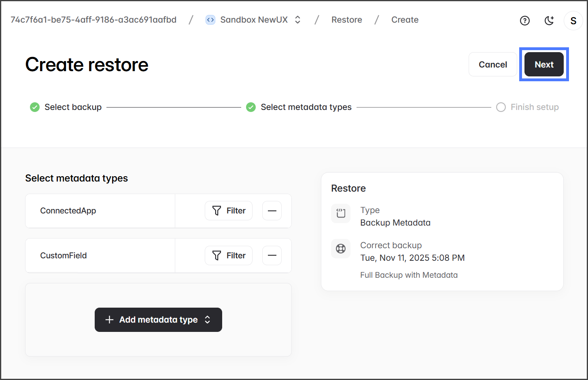588x380 pixels.
Task: Expand the Sandbox NewUX environment switcher
Action: 297,20
